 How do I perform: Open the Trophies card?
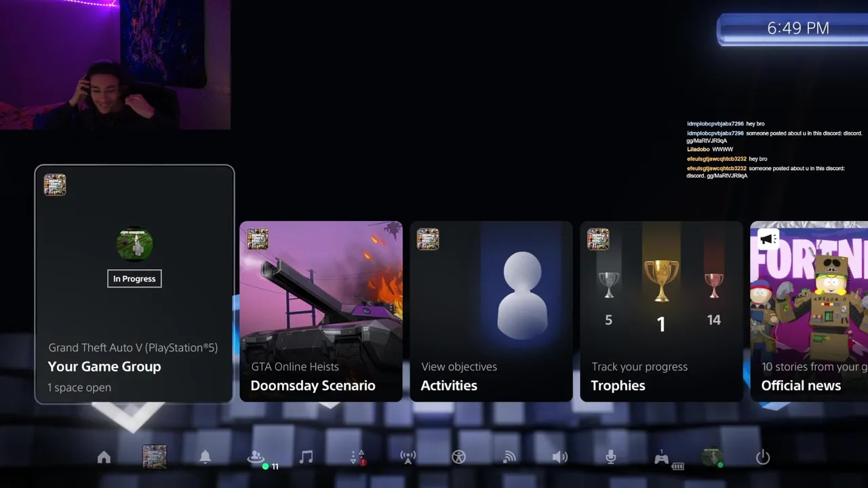661,311
